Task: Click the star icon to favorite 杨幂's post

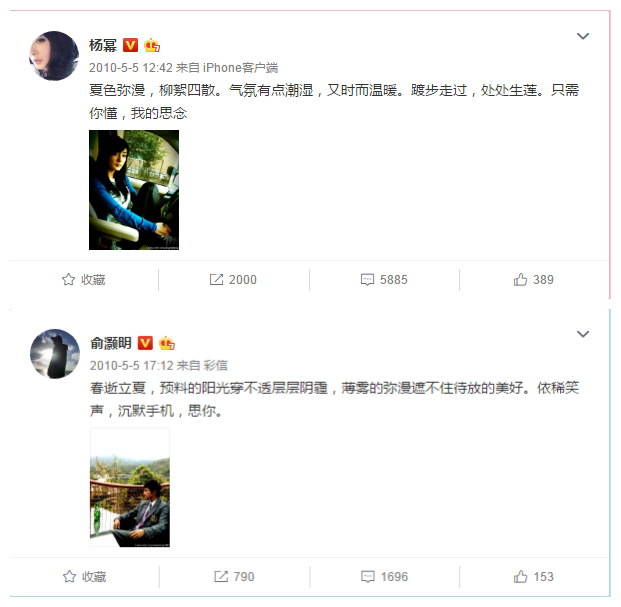Action: coord(68,280)
